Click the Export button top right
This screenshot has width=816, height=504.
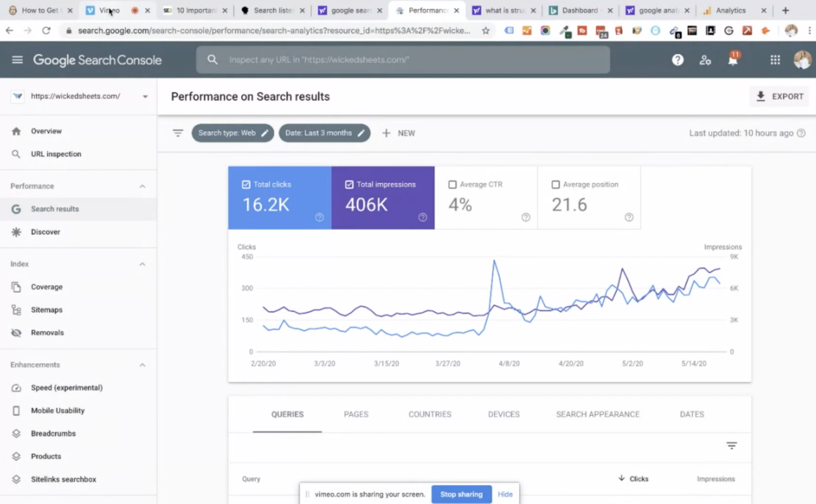tap(780, 96)
